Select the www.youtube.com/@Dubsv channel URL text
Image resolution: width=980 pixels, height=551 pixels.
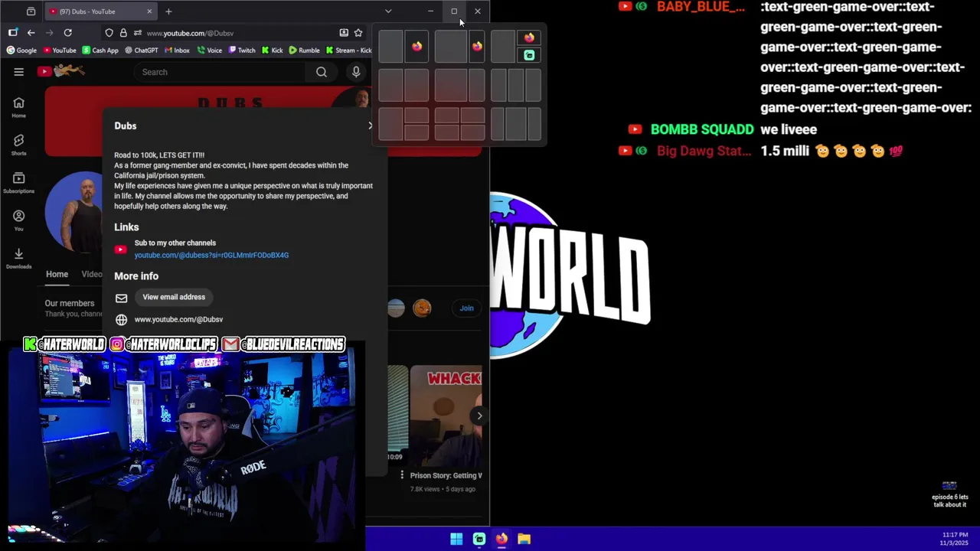(178, 319)
